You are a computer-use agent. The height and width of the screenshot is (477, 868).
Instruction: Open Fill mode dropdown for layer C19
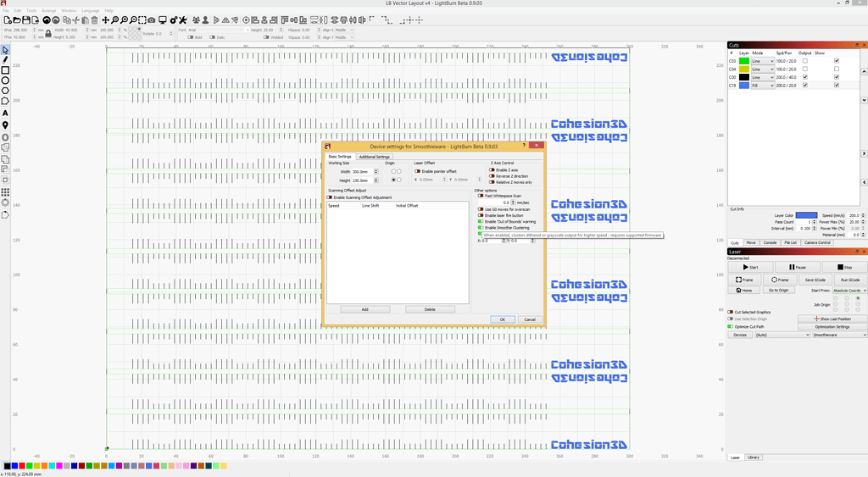click(762, 86)
